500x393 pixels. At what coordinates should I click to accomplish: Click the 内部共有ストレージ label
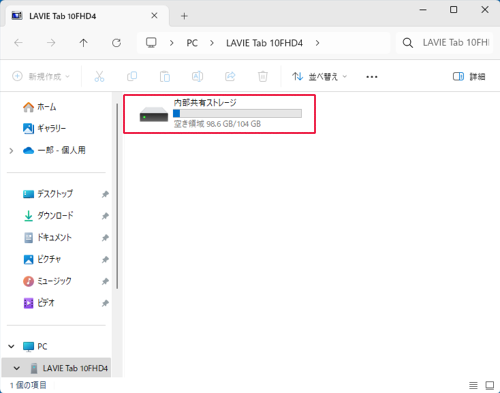tap(205, 102)
